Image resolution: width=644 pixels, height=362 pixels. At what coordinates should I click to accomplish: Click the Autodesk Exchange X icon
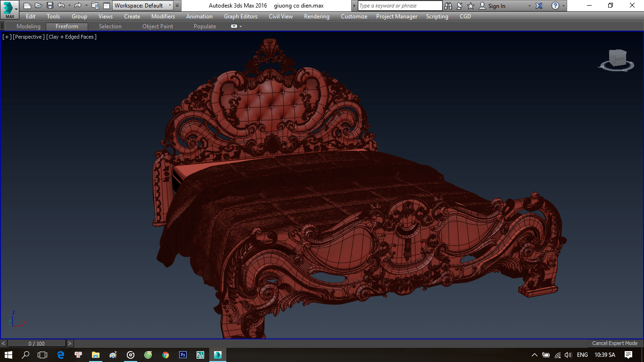539,6
